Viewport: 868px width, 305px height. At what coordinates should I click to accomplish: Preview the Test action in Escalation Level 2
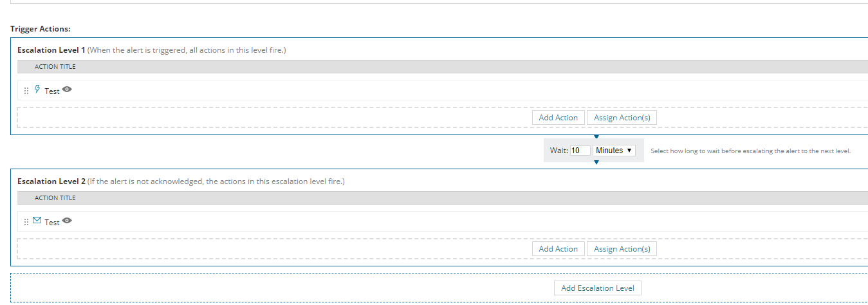[x=67, y=221]
